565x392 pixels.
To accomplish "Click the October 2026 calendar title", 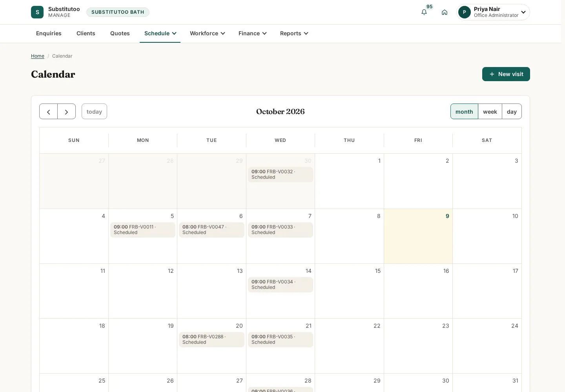I will pos(281,112).
